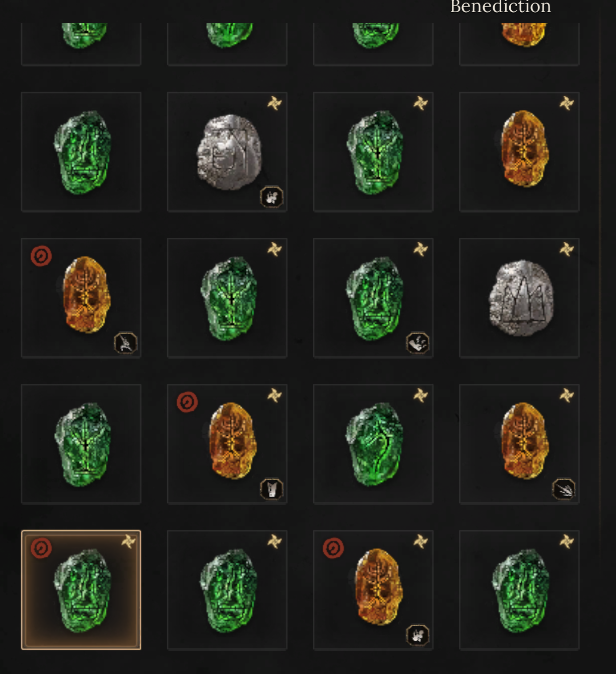Choose the orange relic with the claw-slash badge
The width and height of the screenshot is (616, 674).
click(x=519, y=444)
